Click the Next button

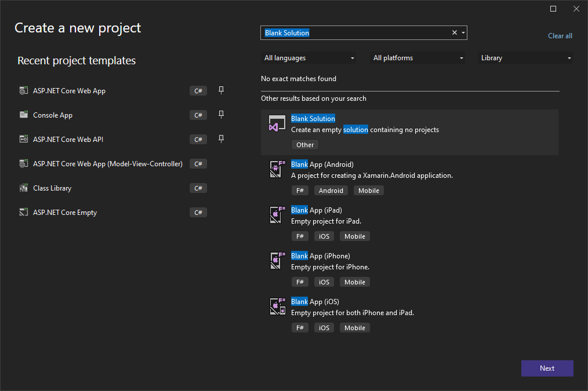point(547,368)
